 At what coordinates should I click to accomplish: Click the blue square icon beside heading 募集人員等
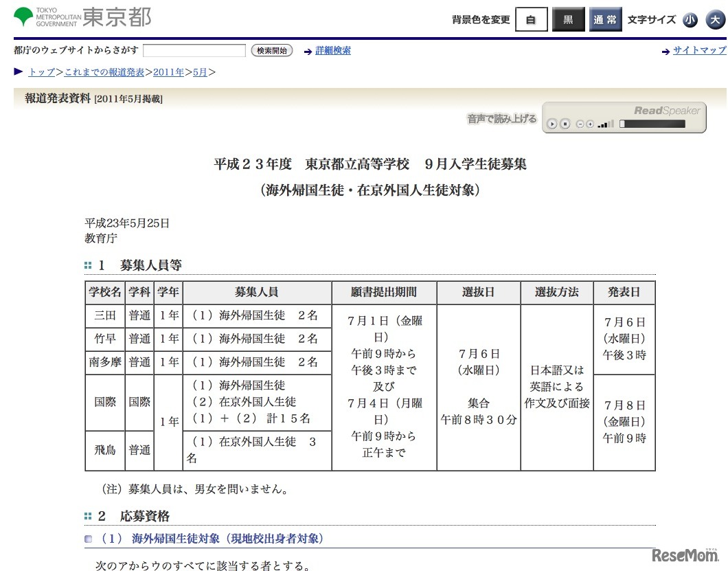click(x=87, y=265)
